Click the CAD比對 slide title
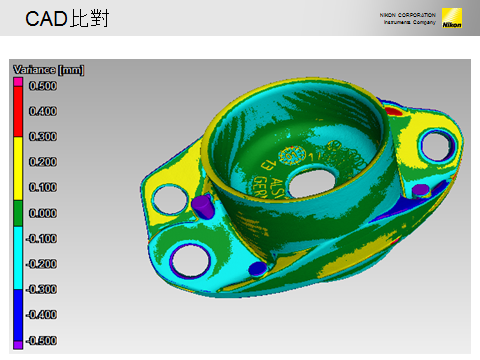The height and width of the screenshot is (360, 480). point(67,18)
